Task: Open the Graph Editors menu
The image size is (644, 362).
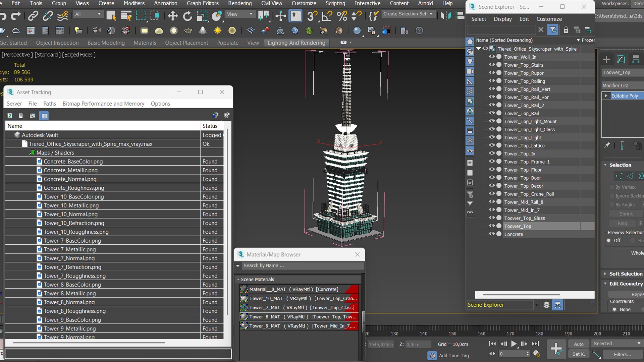Action: point(203,3)
